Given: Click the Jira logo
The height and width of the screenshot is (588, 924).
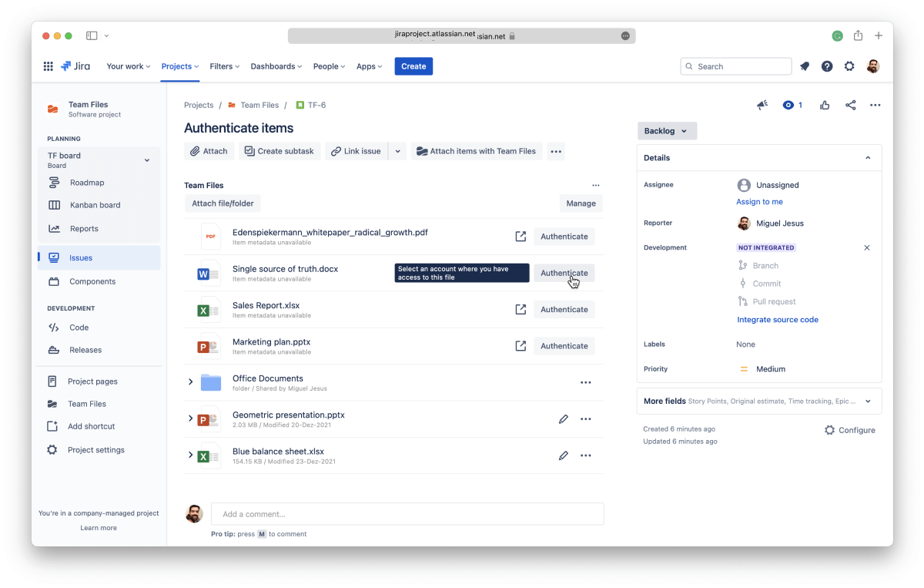Looking at the screenshot, I should click(75, 66).
